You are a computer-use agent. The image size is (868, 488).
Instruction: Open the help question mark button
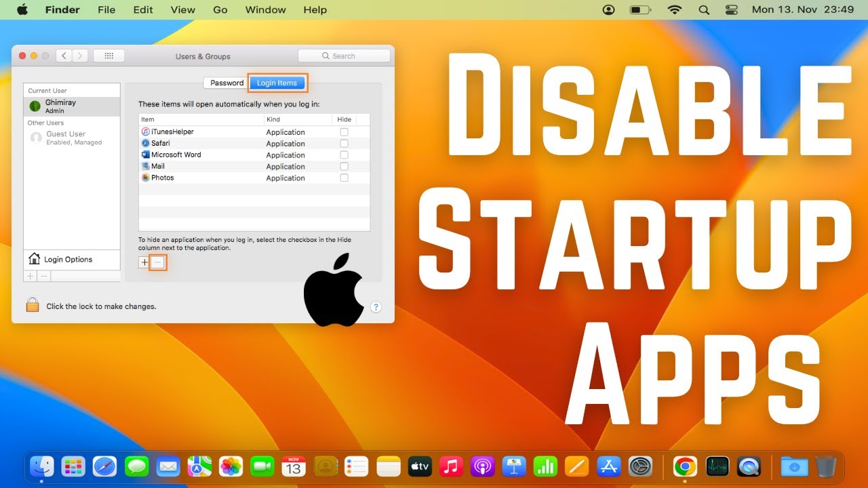376,307
